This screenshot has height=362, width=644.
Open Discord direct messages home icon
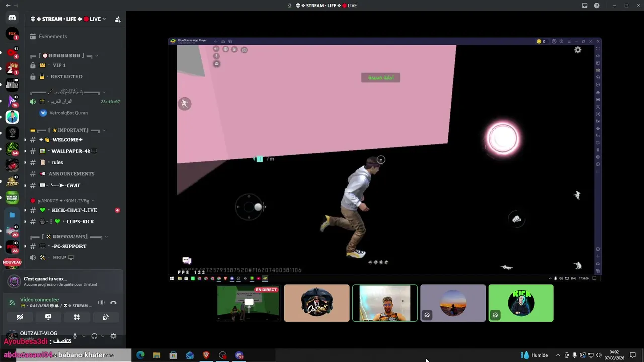(12, 18)
